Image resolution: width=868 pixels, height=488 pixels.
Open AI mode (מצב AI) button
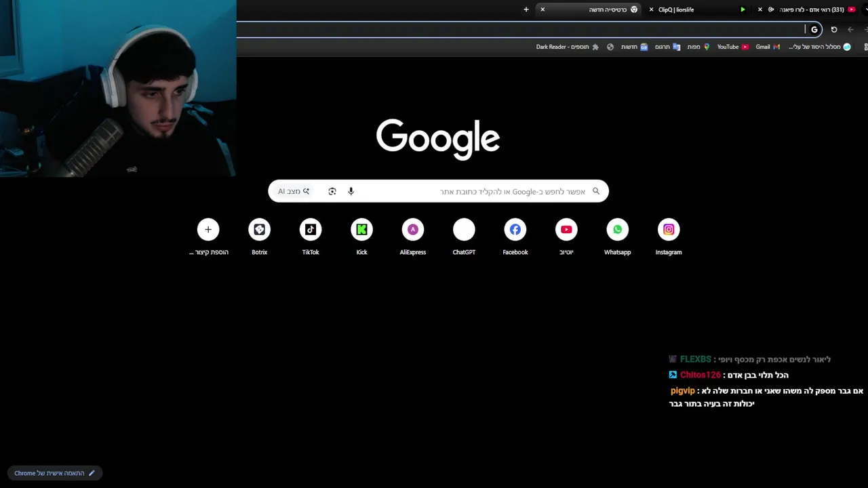[294, 191]
